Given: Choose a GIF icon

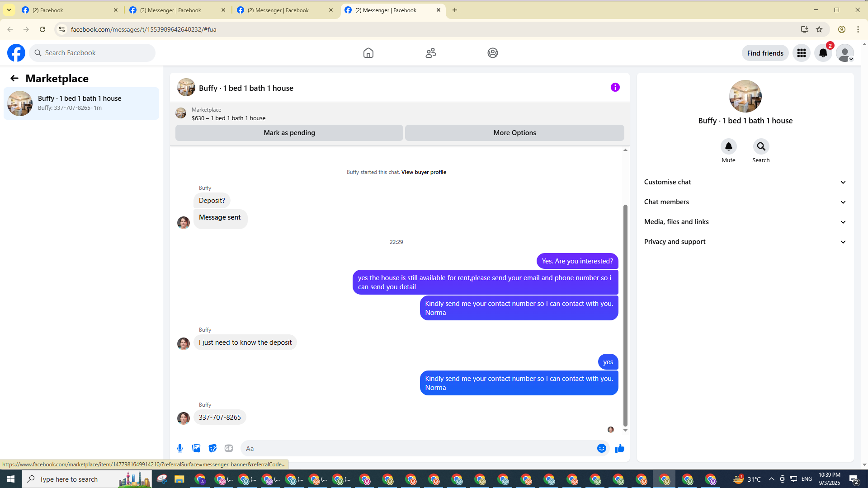Looking at the screenshot, I should tap(229, 448).
